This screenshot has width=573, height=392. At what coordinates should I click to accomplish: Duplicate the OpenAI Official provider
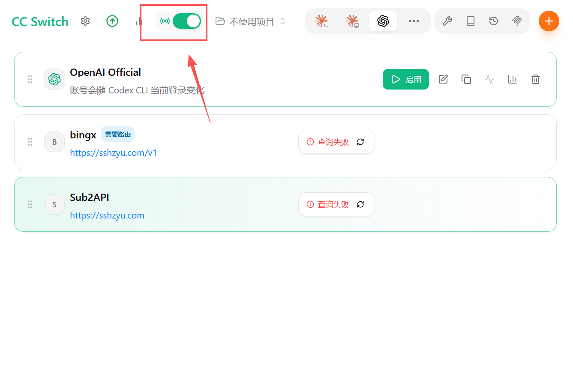[x=466, y=79]
